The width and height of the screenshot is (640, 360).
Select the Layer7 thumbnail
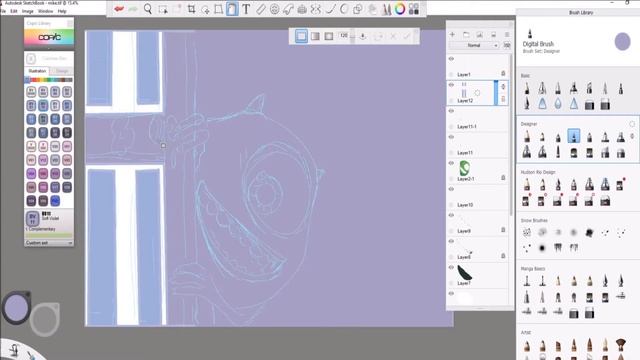tap(464, 273)
